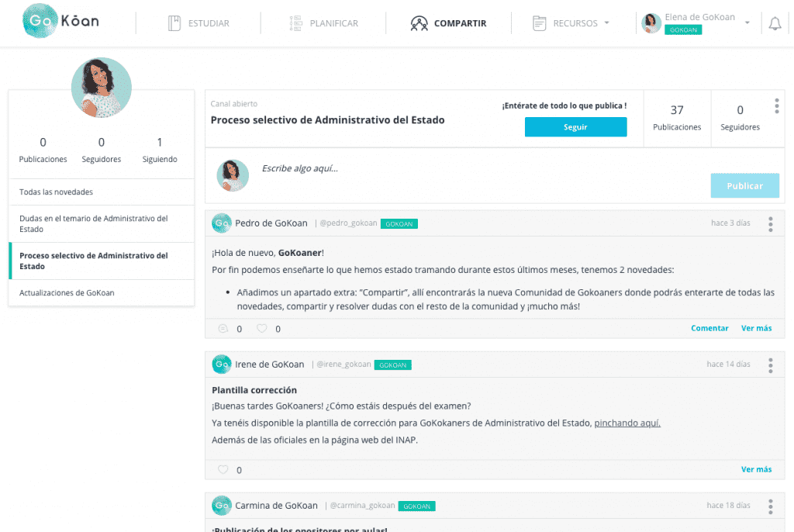Open options menu on Carmina's post
794x532 pixels.
771,506
